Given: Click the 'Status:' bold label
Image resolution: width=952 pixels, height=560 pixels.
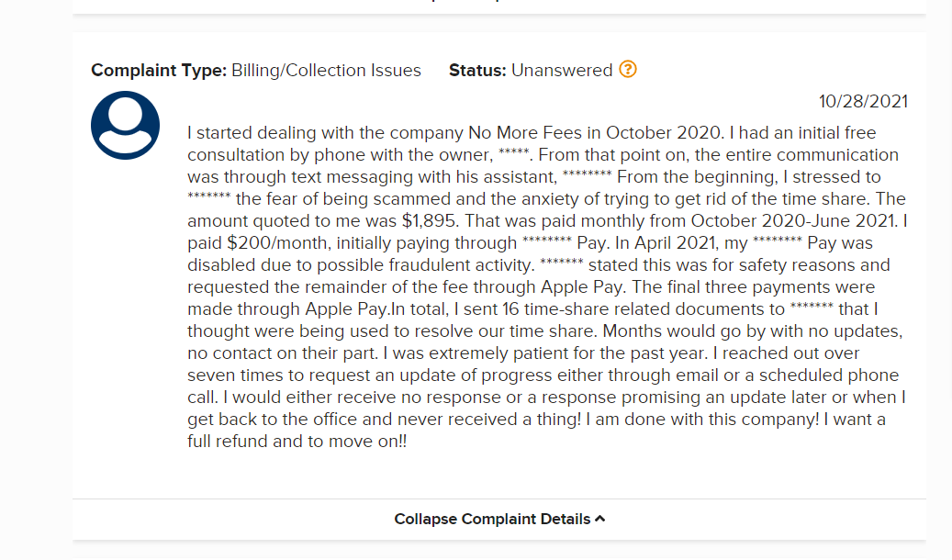Looking at the screenshot, I should coord(477,70).
